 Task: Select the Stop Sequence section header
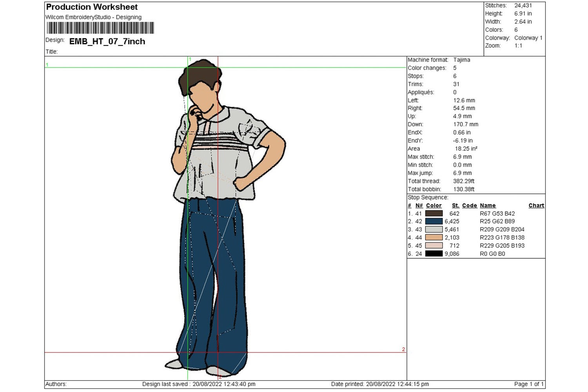pyautogui.click(x=428, y=197)
